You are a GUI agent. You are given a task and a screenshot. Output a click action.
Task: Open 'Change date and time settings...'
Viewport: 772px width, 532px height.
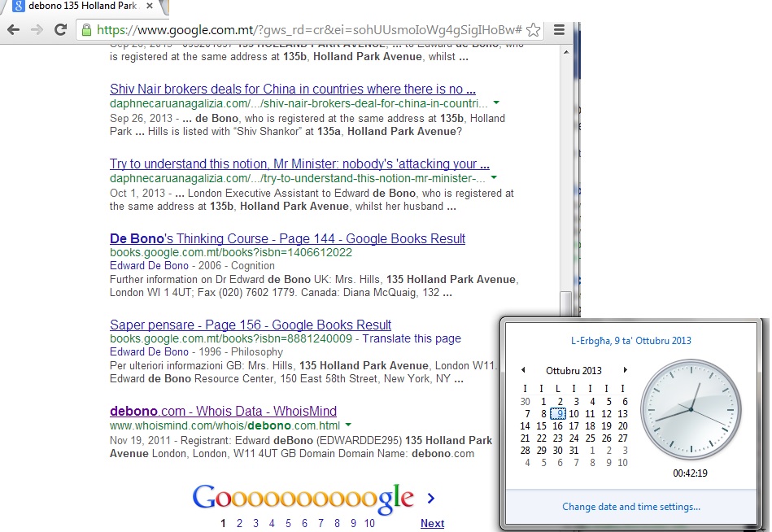(x=630, y=507)
